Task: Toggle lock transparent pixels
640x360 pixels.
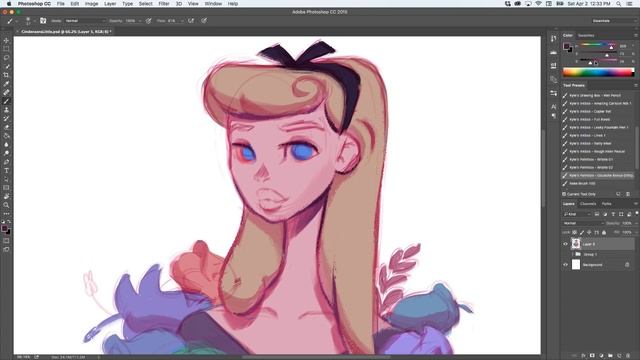Action: [575, 232]
